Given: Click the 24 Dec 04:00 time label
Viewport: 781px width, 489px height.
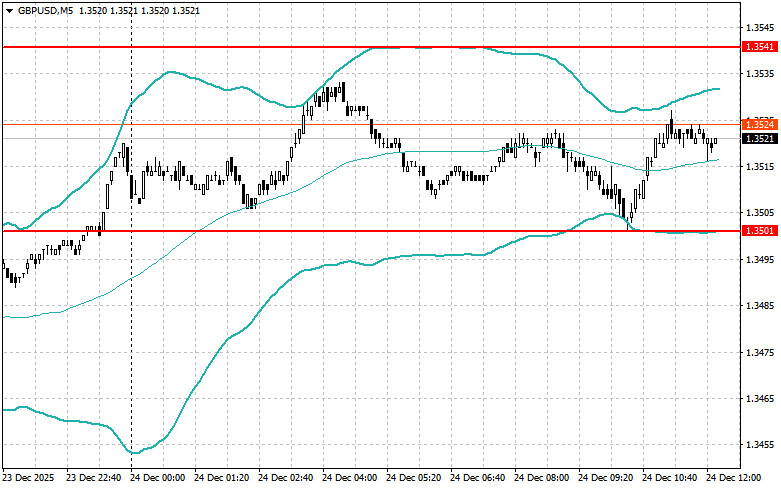Looking at the screenshot, I should 350,478.
